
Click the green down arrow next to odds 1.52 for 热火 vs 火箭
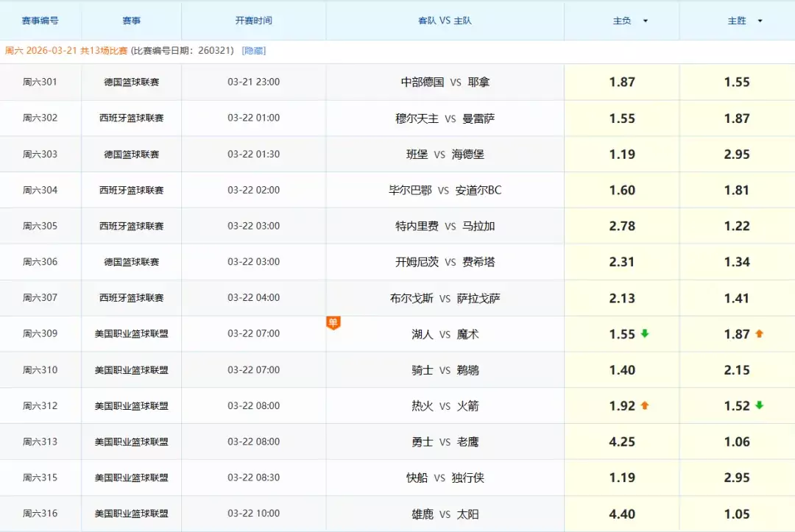(x=759, y=405)
